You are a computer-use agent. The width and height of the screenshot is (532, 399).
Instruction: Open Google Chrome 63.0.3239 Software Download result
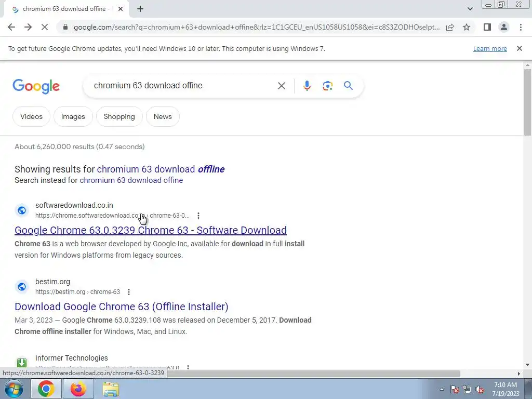coord(151,230)
